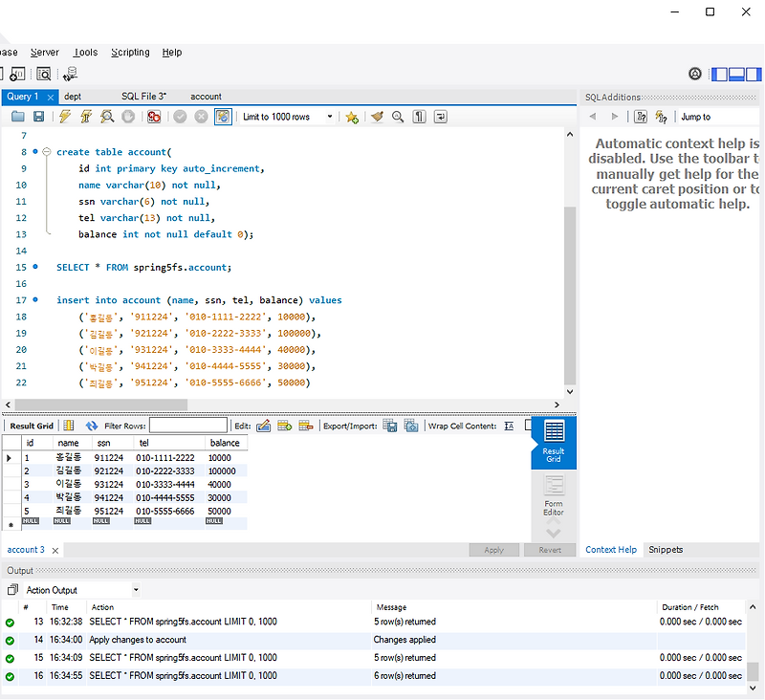Toggle Wrap Cell Content in result grid
This screenshot has width=765, height=700.
[x=510, y=427]
